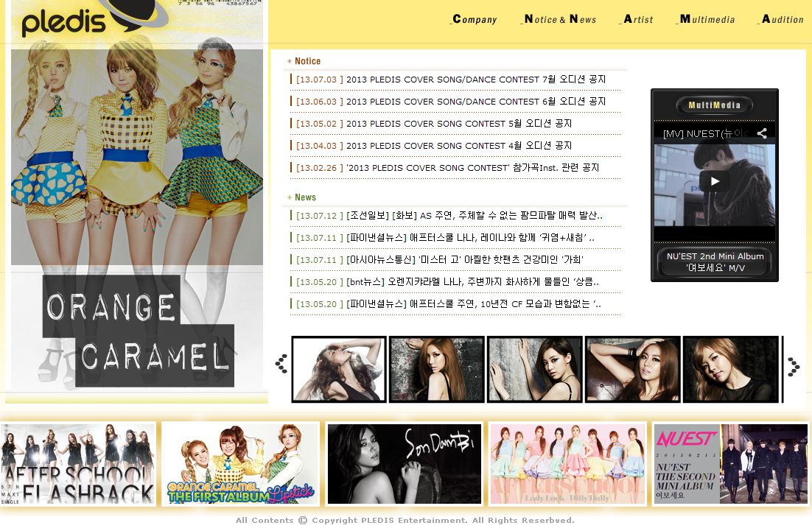Open the 13.05.20 bnt뉴스 news article
Image resolution: width=812 pixels, height=531 pixels.
click(472, 282)
